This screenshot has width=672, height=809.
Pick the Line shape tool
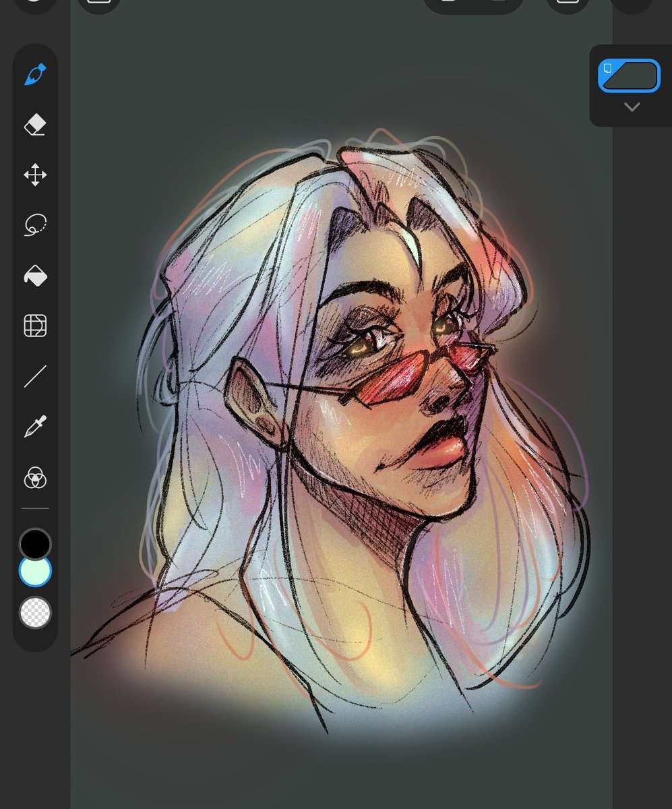pos(35,375)
